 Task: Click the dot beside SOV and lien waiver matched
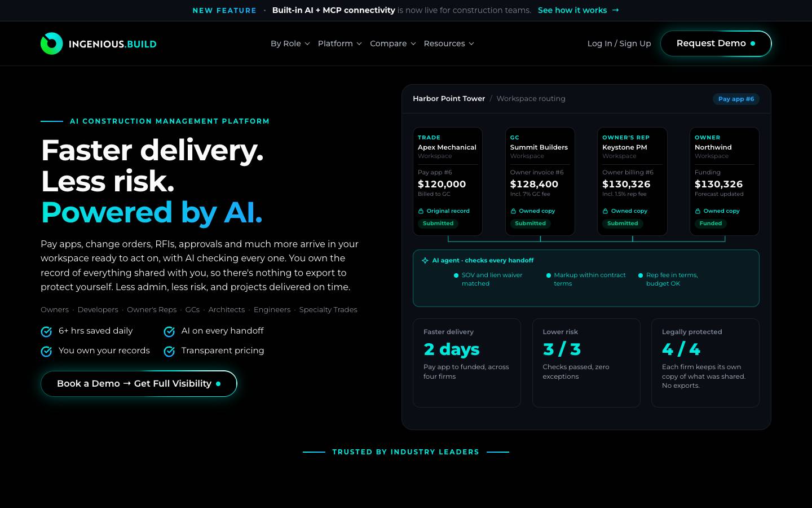(456, 275)
